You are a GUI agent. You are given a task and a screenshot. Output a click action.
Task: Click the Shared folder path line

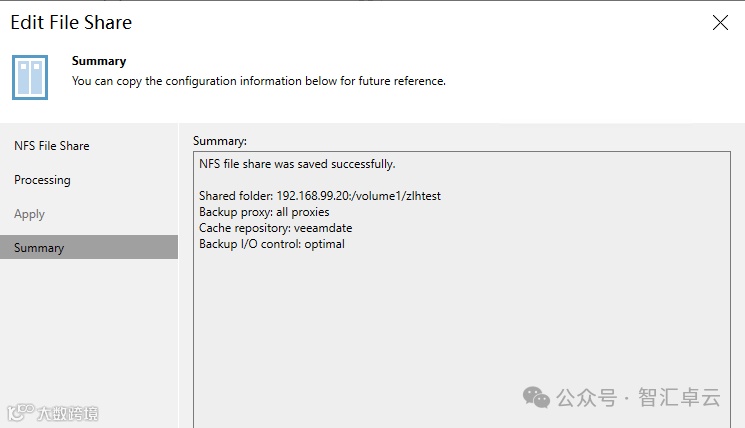320,196
